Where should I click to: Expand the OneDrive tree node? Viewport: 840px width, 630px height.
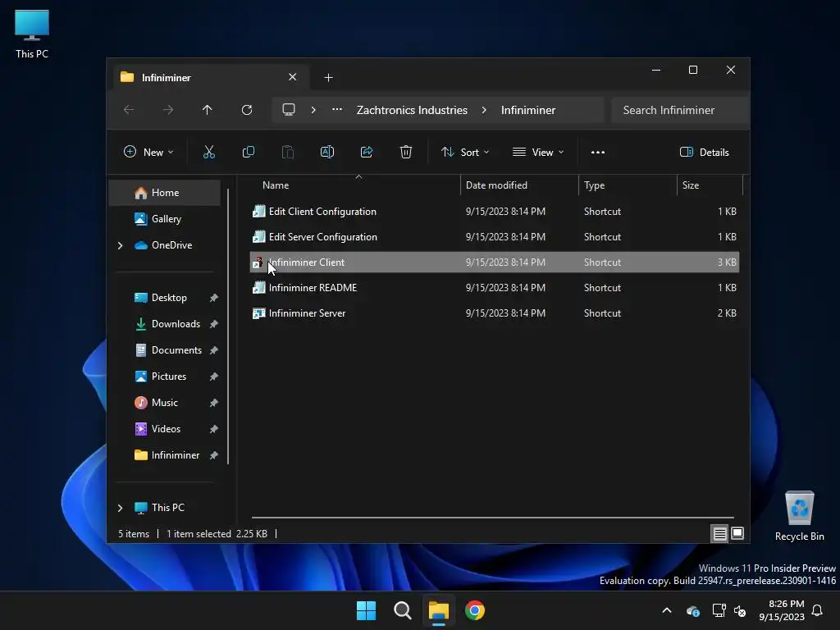coord(120,245)
